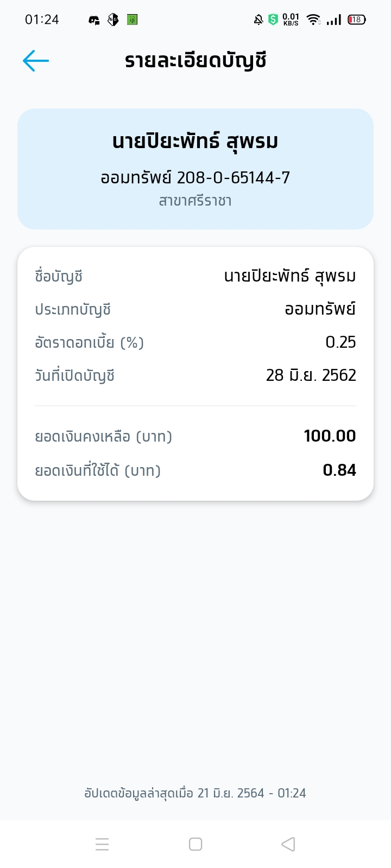Tap the Wi-Fi signal icon
The image size is (391, 868).
click(x=313, y=20)
